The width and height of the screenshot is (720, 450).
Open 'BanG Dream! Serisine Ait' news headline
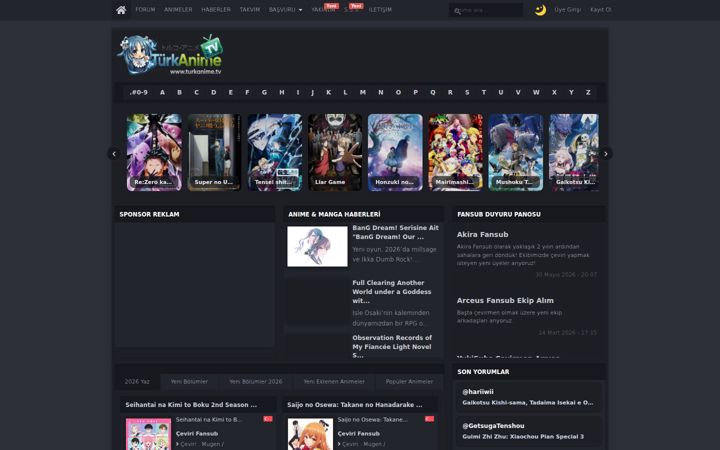395,232
